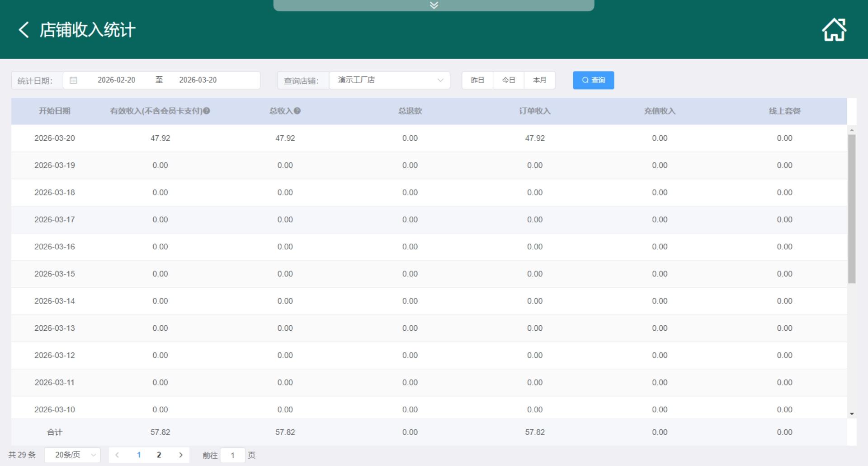Edit the end date 2026-03-20 field
Image resolution: width=868 pixels, height=466 pixels.
198,80
